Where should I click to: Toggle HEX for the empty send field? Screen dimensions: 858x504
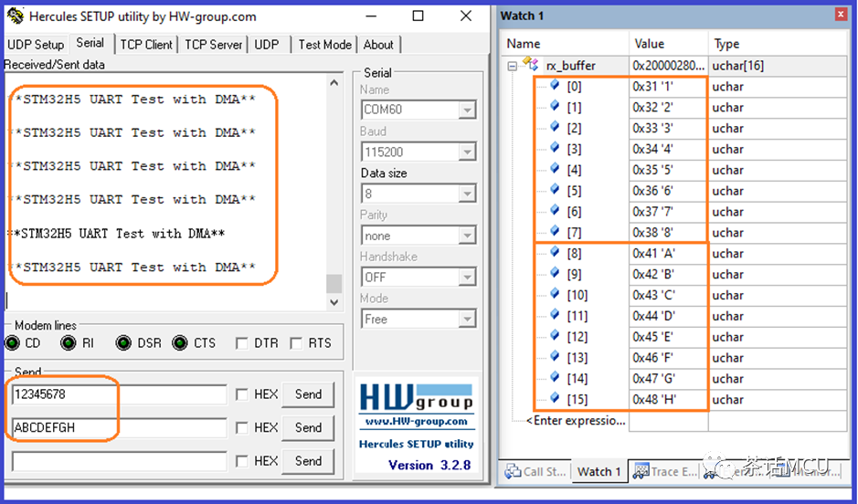click(x=241, y=461)
